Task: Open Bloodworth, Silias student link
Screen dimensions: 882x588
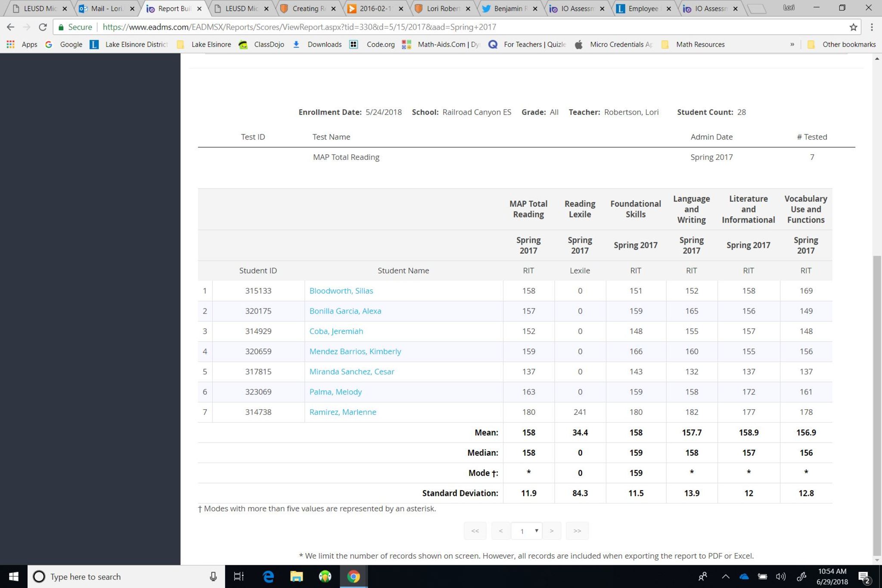Action: coord(341,291)
